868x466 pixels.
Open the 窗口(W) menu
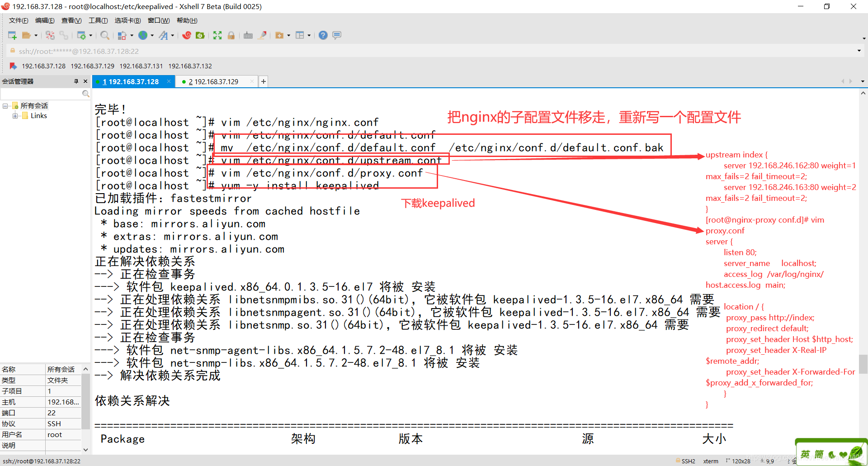pyautogui.click(x=159, y=20)
